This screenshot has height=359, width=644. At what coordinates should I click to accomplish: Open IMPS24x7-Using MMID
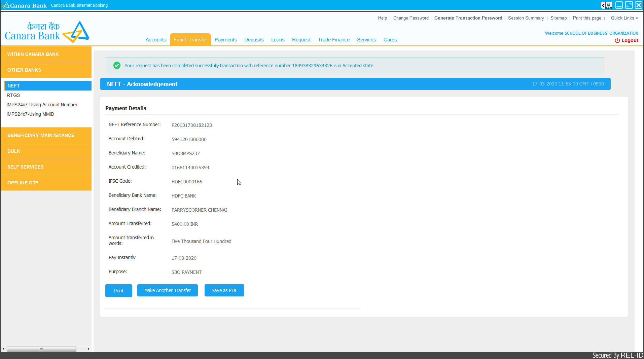pyautogui.click(x=30, y=114)
